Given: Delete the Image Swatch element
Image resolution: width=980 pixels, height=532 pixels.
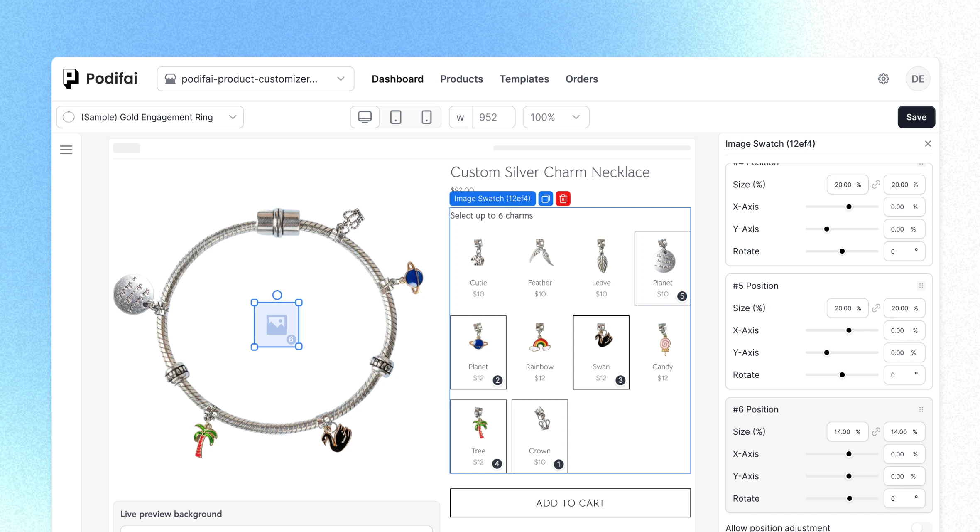Looking at the screenshot, I should click(563, 199).
